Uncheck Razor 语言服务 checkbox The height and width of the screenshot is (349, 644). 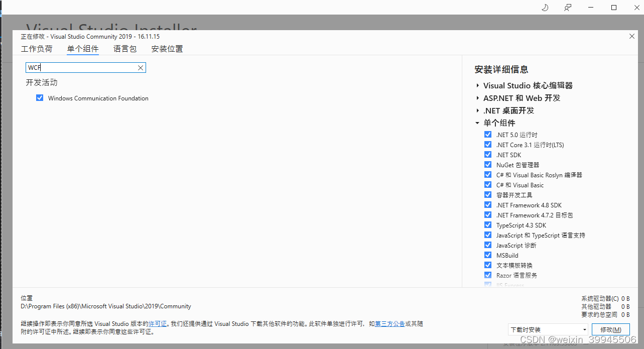(488, 275)
